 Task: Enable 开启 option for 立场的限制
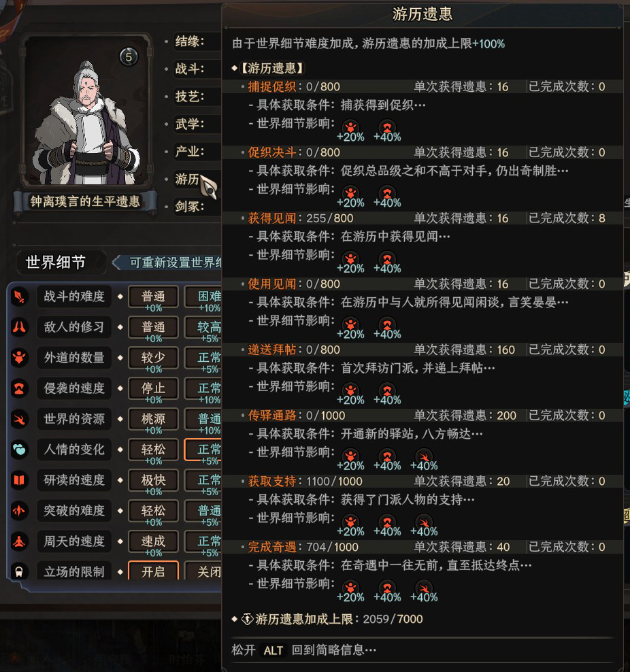click(x=153, y=571)
